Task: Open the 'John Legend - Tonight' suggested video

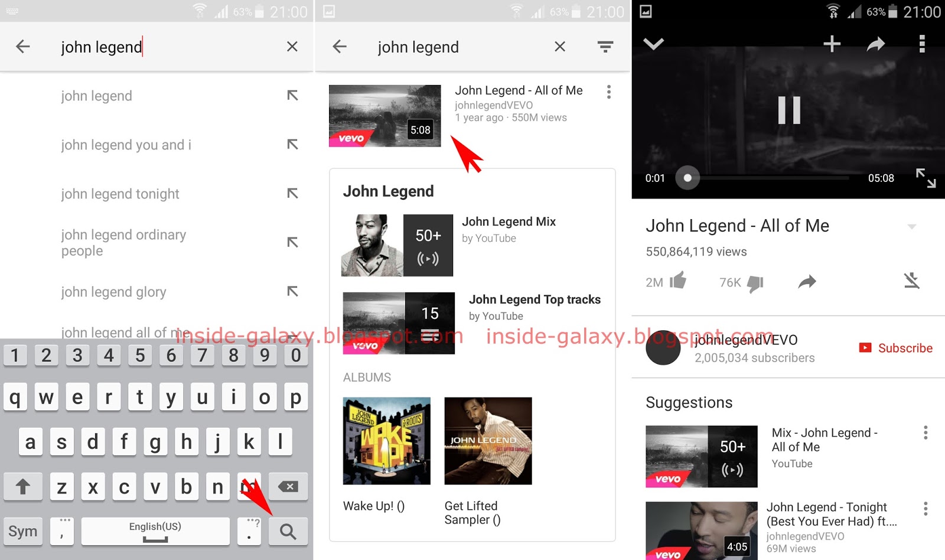Action: [702, 530]
